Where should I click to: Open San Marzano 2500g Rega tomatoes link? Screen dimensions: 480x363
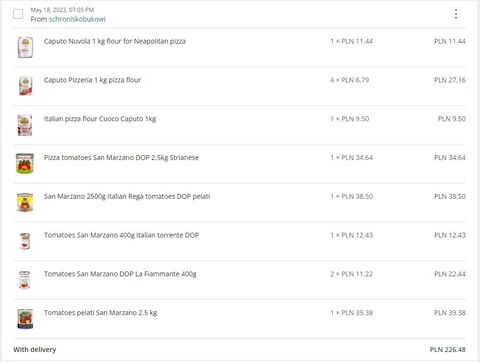tap(127, 196)
